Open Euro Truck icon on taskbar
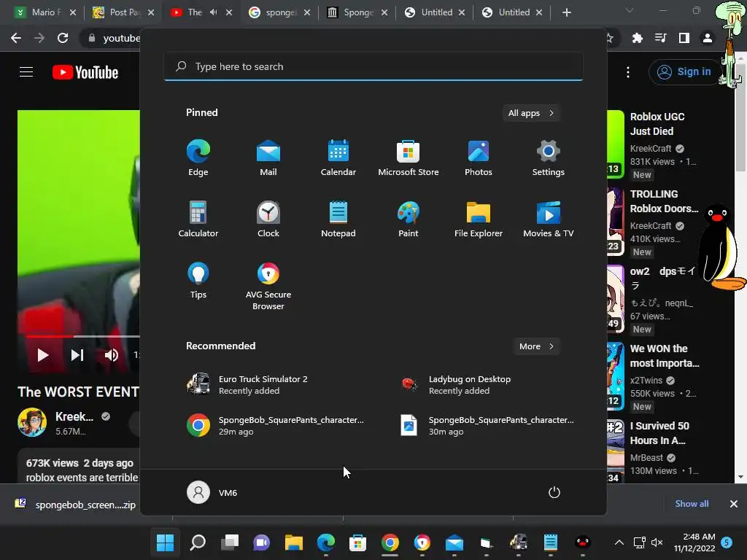Image resolution: width=747 pixels, height=560 pixels. [519, 542]
